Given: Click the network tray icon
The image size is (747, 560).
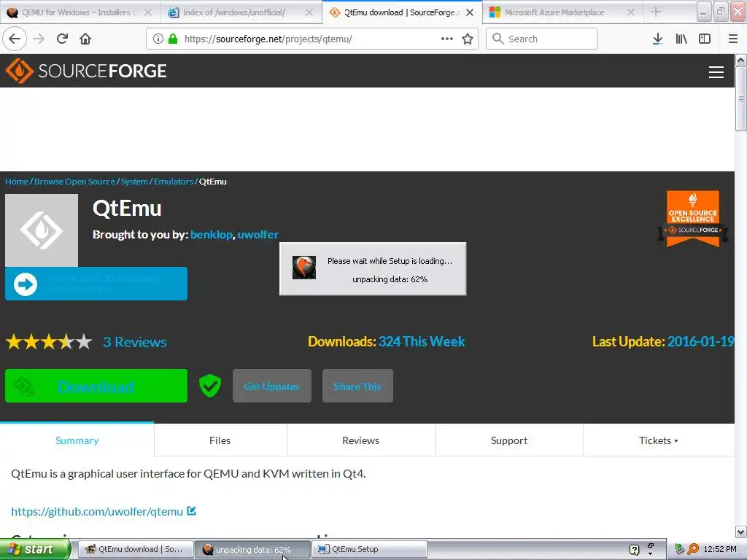Looking at the screenshot, I should coord(680,549).
